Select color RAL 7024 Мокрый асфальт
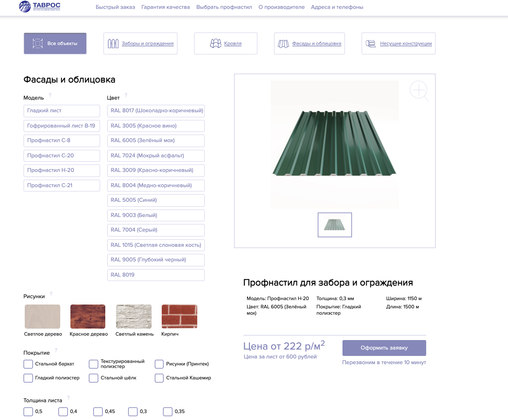This screenshot has height=420, width=508. click(x=156, y=156)
